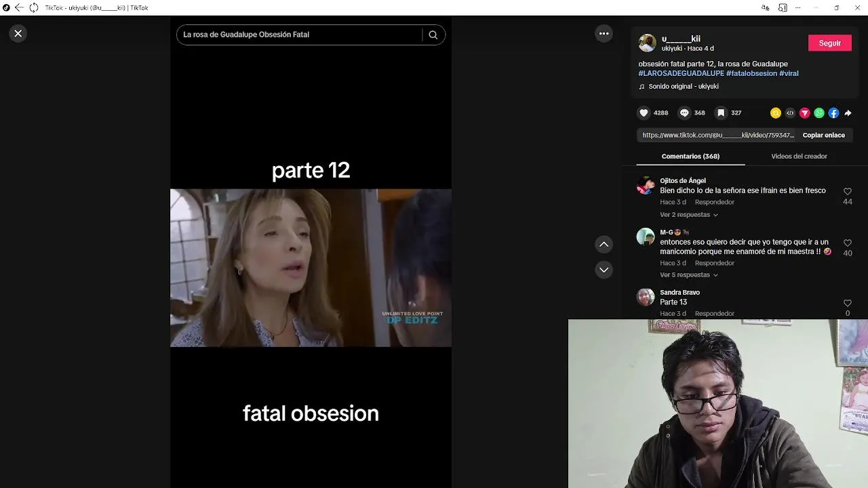Open Ojitos de Ángel's avatar
This screenshot has width=868, height=488.
coord(646,186)
